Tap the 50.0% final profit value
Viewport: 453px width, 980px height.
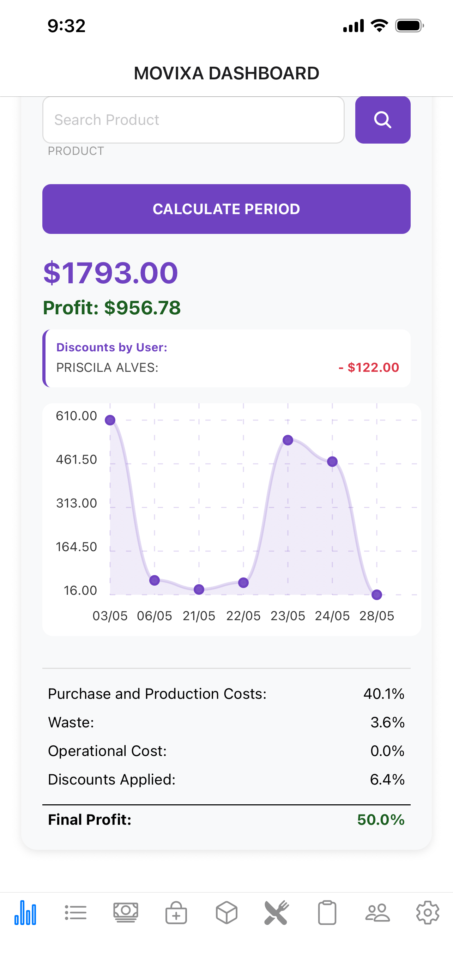[x=381, y=819]
